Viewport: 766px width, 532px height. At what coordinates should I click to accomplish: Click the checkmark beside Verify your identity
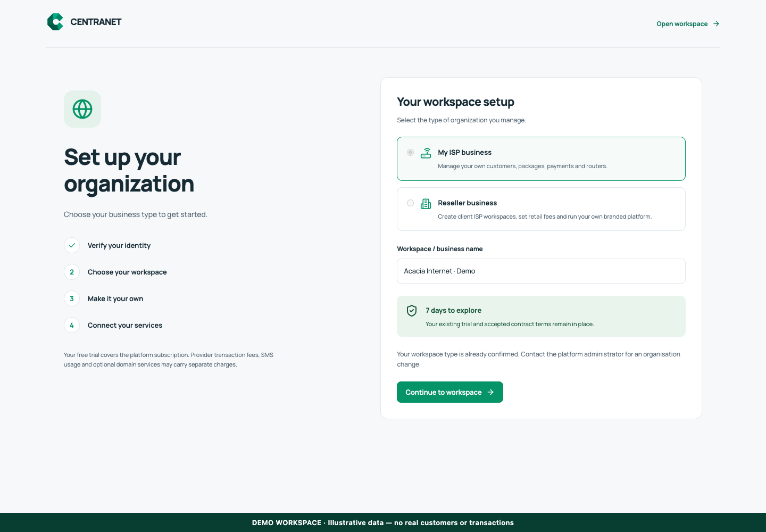(72, 245)
